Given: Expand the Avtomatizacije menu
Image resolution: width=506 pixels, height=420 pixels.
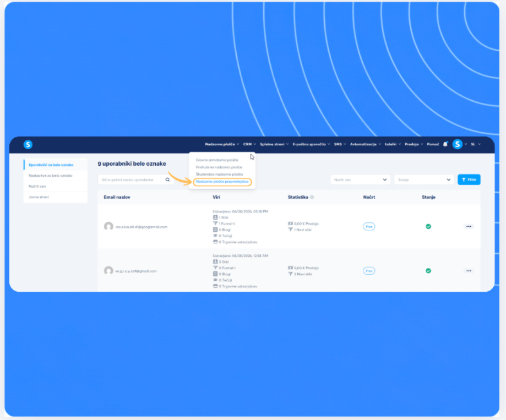Looking at the screenshot, I should tap(366, 144).
